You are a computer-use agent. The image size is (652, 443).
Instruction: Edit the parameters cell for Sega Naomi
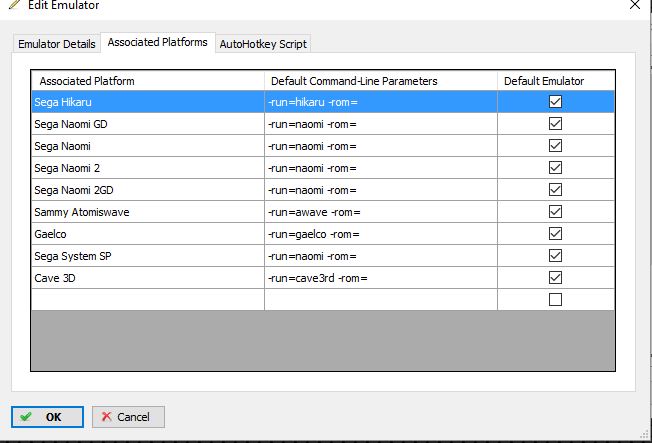pos(381,146)
